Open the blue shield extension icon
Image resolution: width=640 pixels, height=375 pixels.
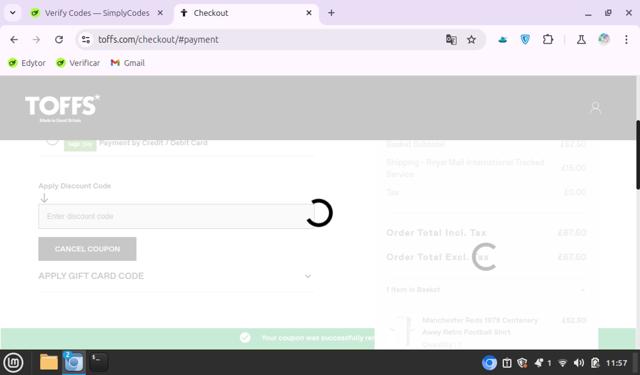coord(525,40)
